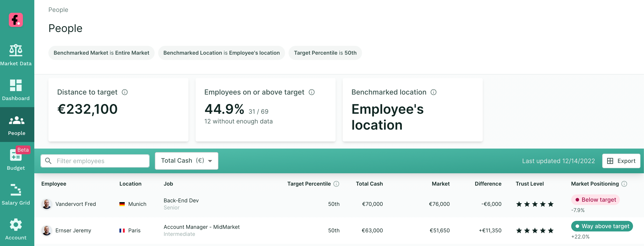The height and width of the screenshot is (246, 644).
Task: Select the Employees on or above target card
Action: [265, 110]
